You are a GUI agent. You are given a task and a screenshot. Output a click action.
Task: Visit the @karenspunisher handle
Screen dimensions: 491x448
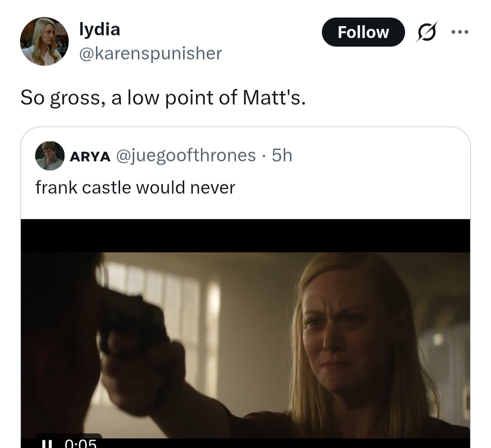[150, 53]
